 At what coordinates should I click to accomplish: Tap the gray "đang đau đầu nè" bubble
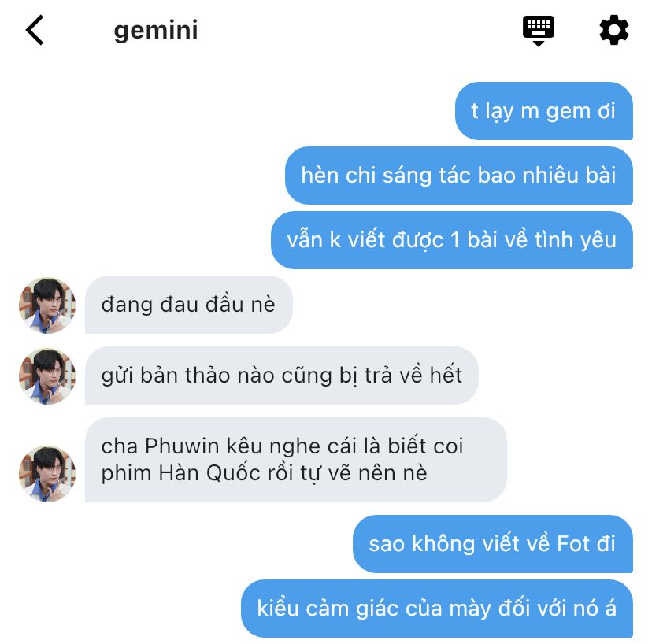coord(189,305)
